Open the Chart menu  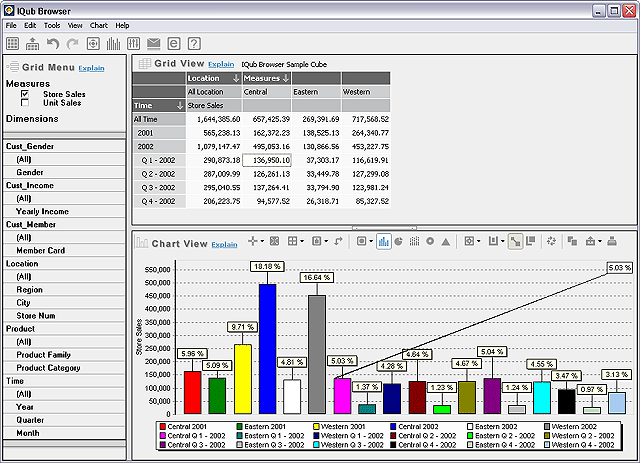coord(98,25)
